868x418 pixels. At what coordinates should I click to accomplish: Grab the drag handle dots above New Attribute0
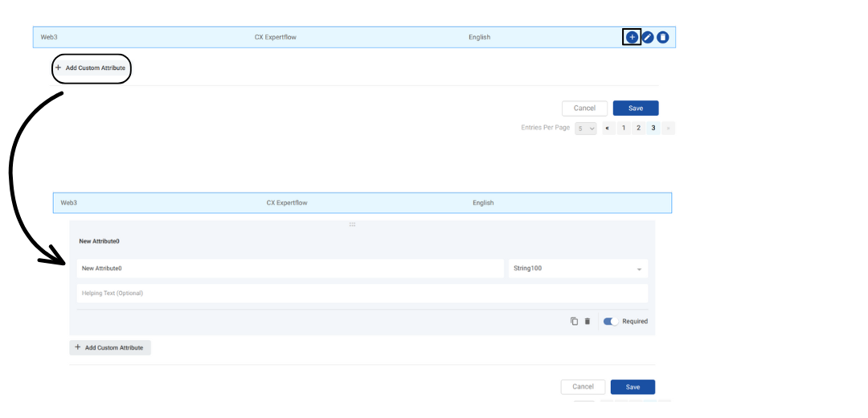click(x=352, y=225)
